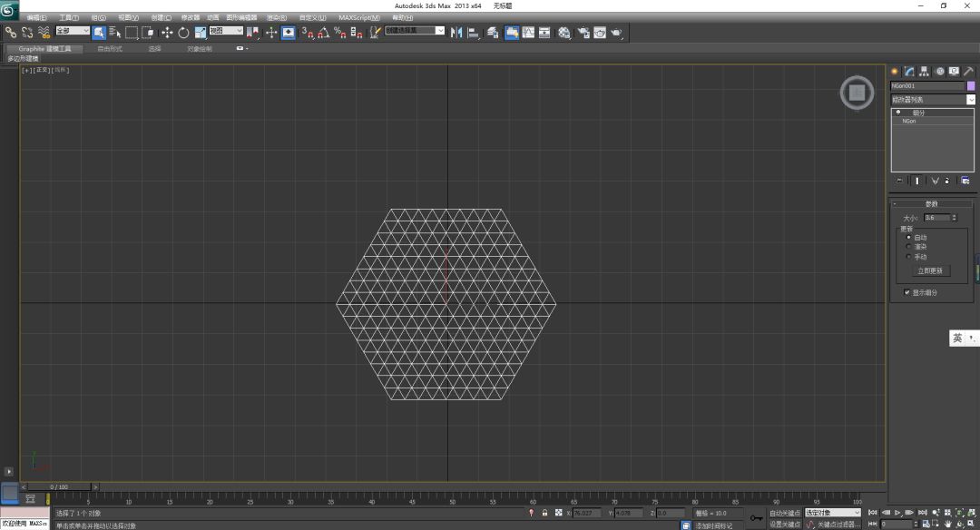Click the 自动关键点 auto key button
This screenshot has width=980, height=530.
pos(785,513)
